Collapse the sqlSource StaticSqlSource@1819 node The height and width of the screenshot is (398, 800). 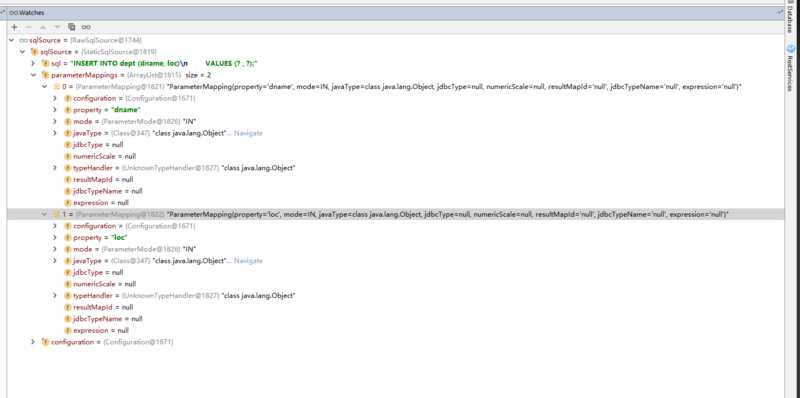22,52
